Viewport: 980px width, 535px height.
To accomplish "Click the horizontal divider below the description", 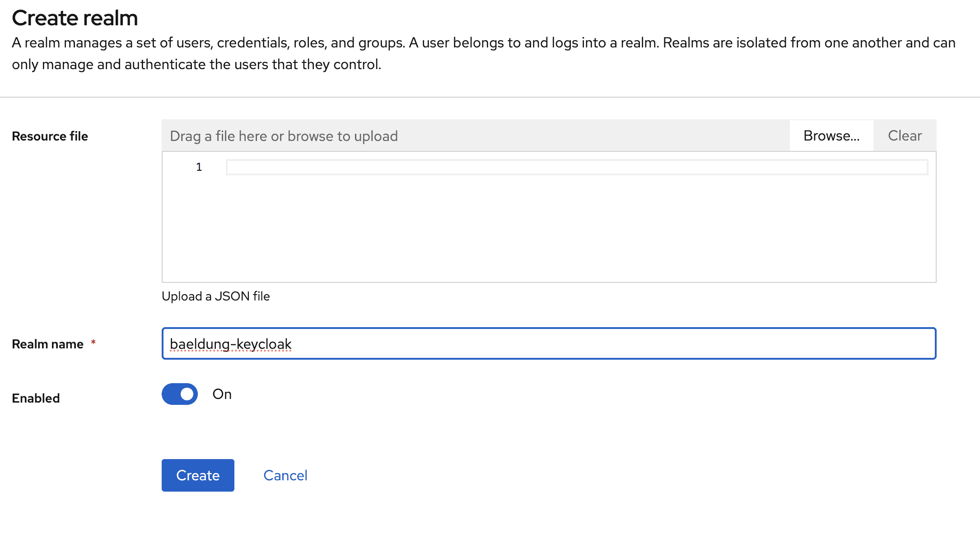I will click(490, 97).
